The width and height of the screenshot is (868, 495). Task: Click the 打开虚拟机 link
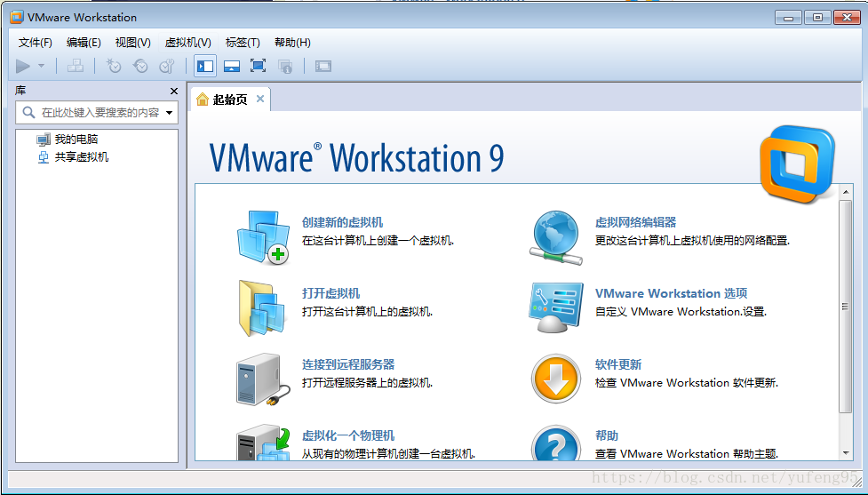[330, 293]
